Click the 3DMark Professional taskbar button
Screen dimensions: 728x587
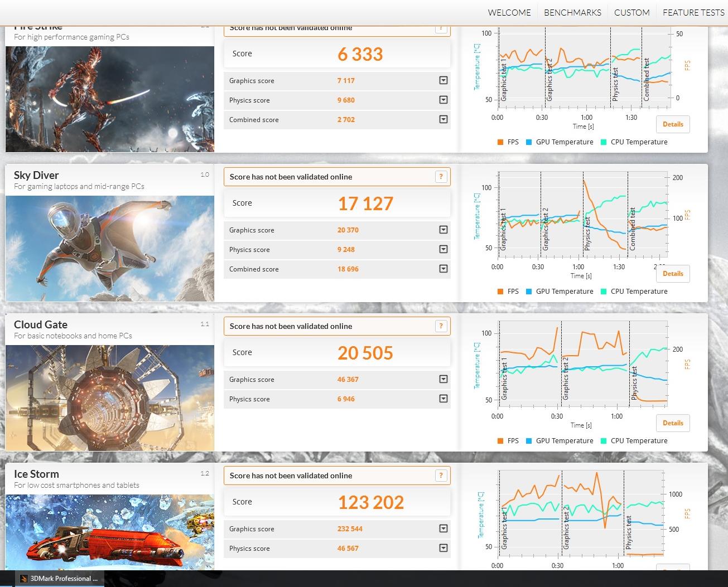point(59,579)
